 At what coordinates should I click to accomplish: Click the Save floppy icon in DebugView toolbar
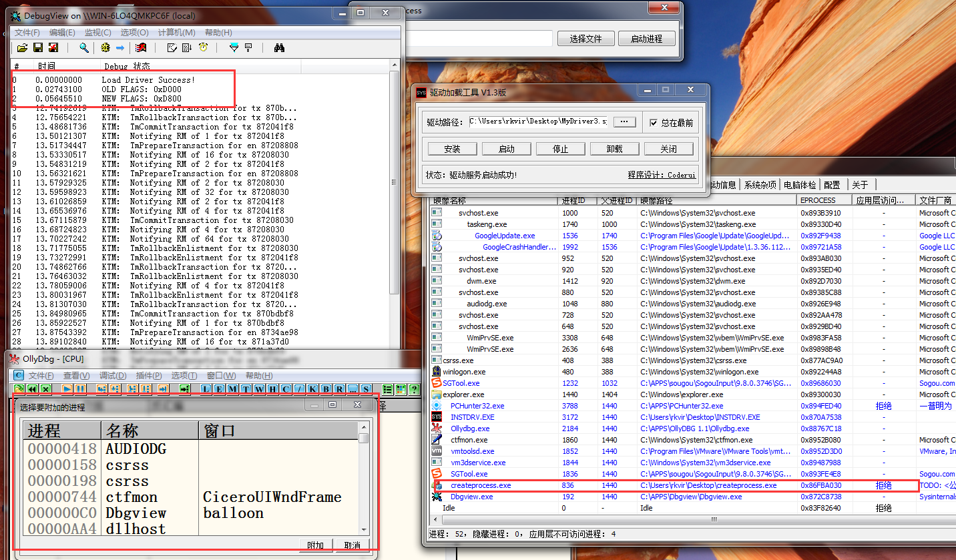(x=38, y=48)
